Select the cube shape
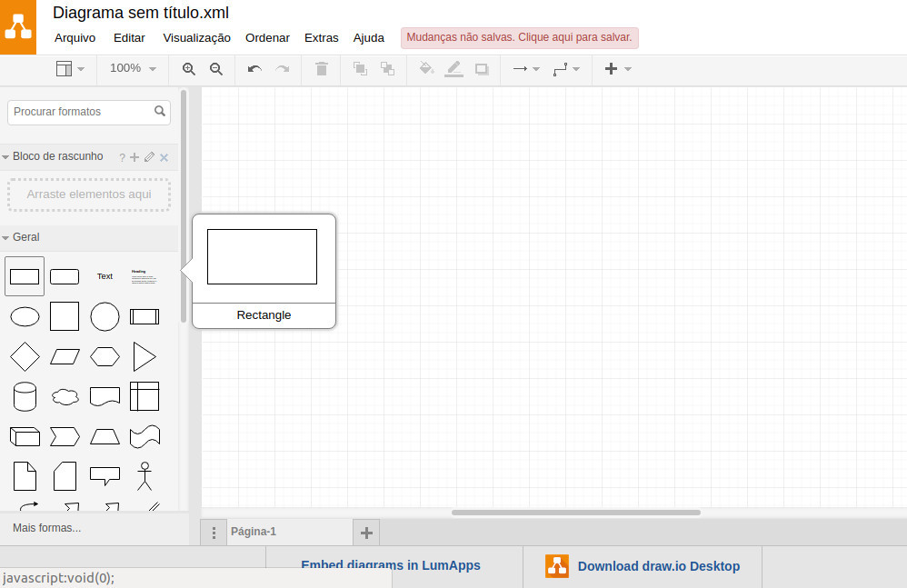 click(25, 436)
